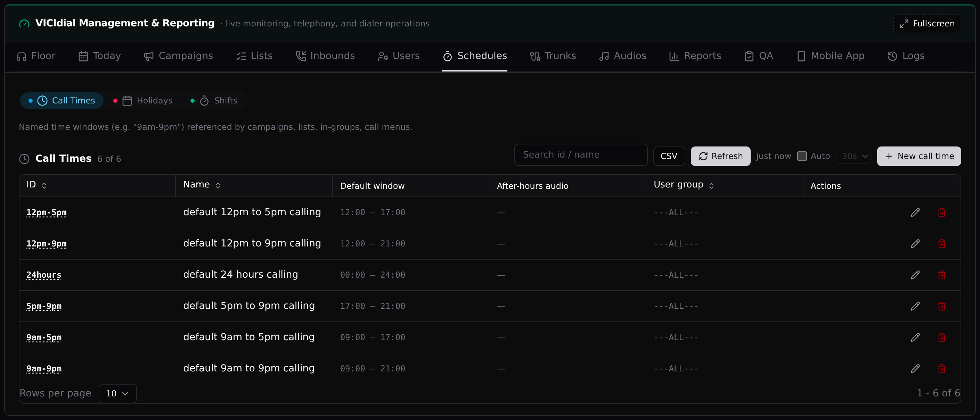Open the Mobile App tab
Image resolution: width=980 pixels, height=420 pixels.
(831, 56)
